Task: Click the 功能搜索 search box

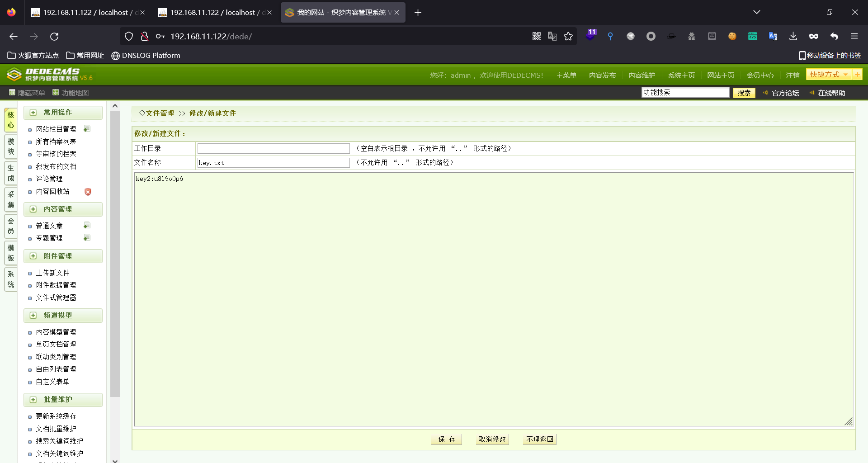Action: (x=685, y=92)
